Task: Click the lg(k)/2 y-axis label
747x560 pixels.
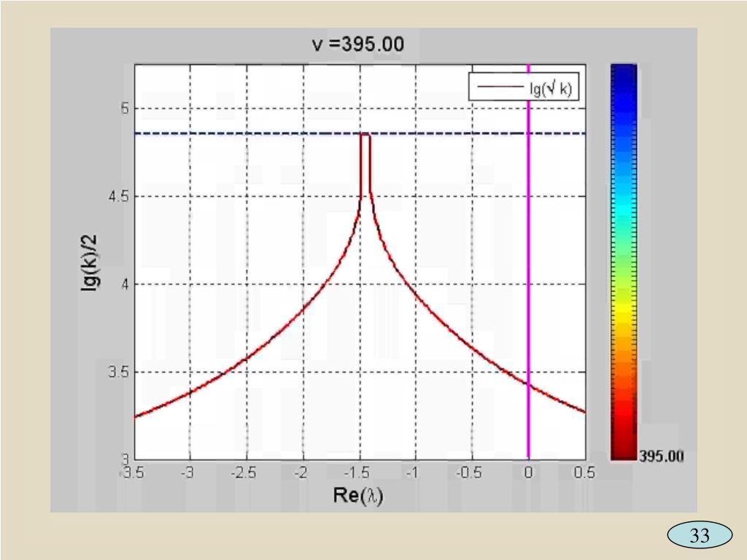Action: pyautogui.click(x=90, y=262)
